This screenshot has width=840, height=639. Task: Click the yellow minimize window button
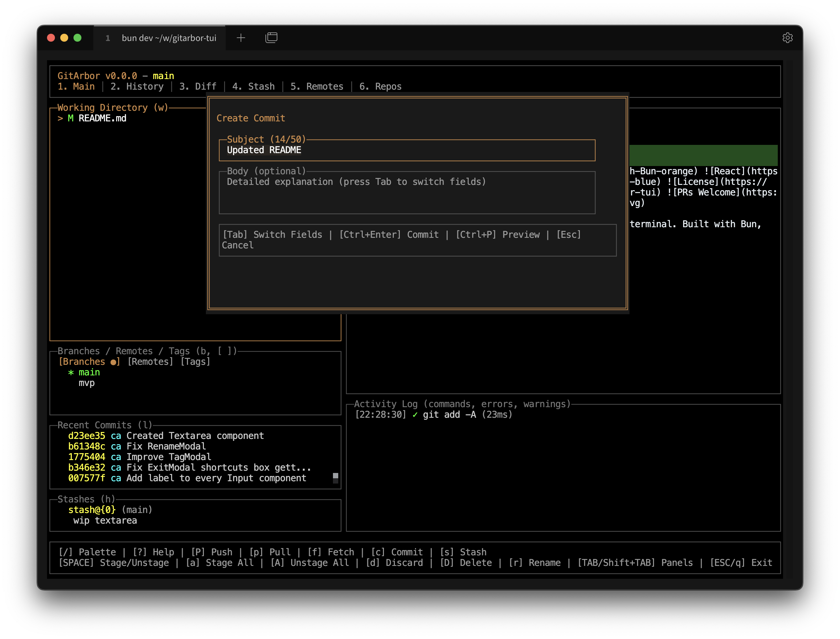point(64,38)
